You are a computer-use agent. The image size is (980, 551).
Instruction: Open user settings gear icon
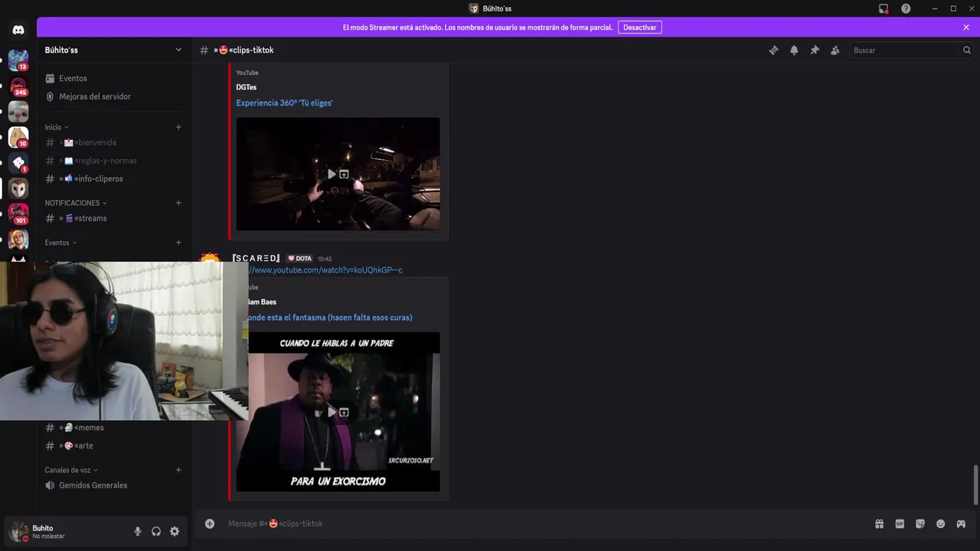pos(175,531)
